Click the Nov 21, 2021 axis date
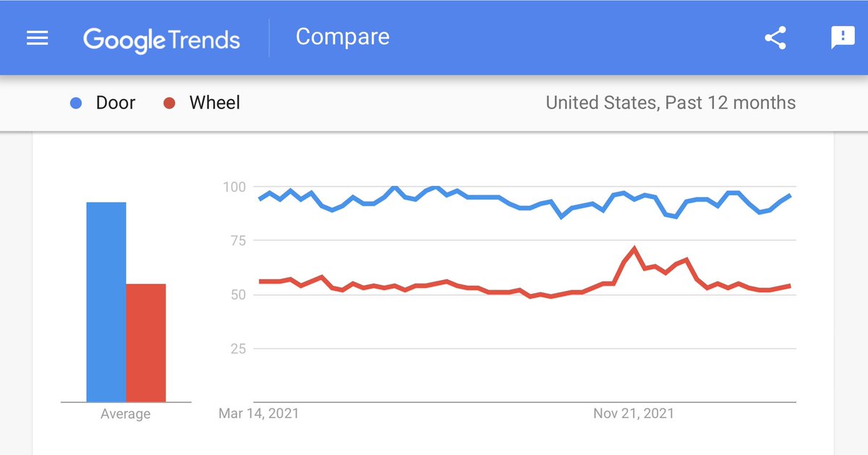Viewport: 868px width, 455px height. (x=634, y=414)
